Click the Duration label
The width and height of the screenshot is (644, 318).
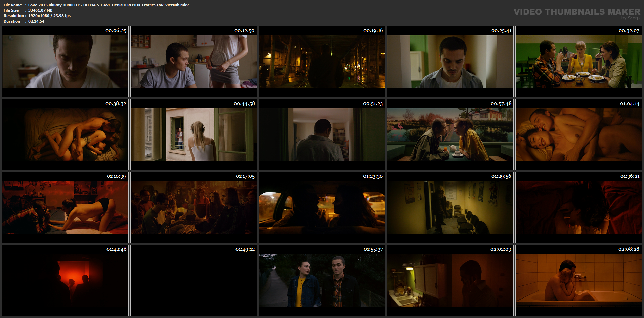click(x=12, y=21)
